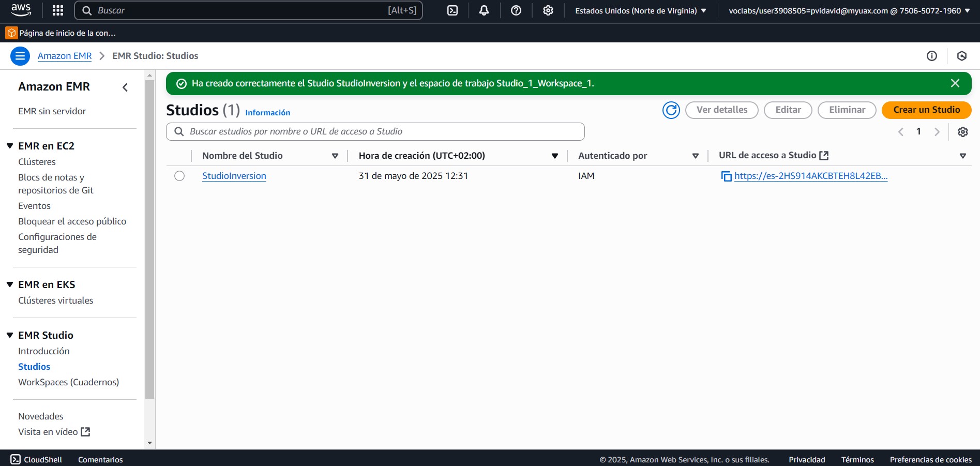This screenshot has height=466, width=980.
Task: Collapse the EMR en EKS section
Action: point(10,284)
